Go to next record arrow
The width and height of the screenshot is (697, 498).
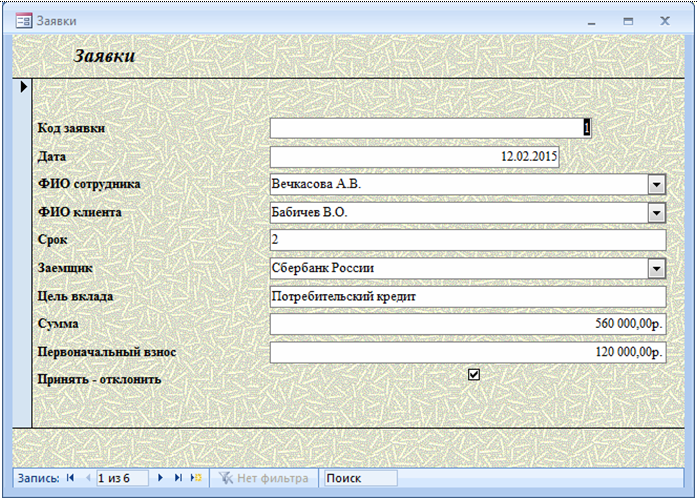coord(160,478)
